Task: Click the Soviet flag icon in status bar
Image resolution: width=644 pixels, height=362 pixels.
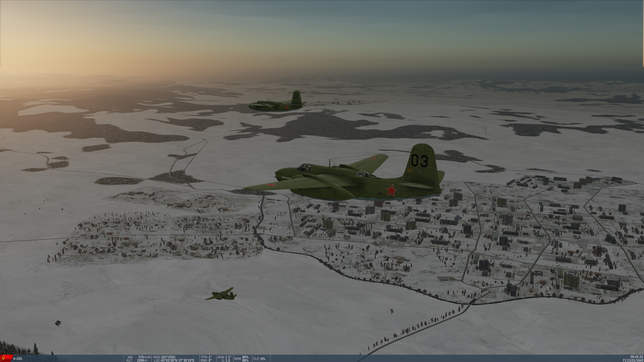Action: tap(6, 358)
